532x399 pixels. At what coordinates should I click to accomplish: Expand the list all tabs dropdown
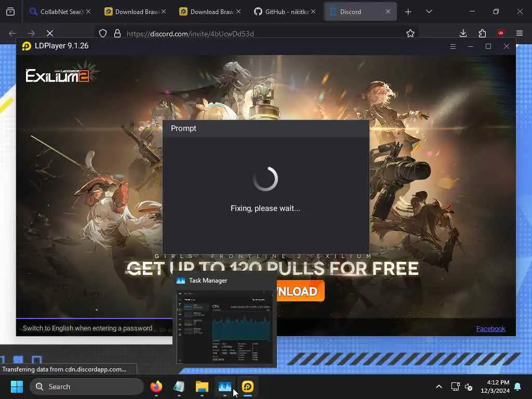(429, 11)
